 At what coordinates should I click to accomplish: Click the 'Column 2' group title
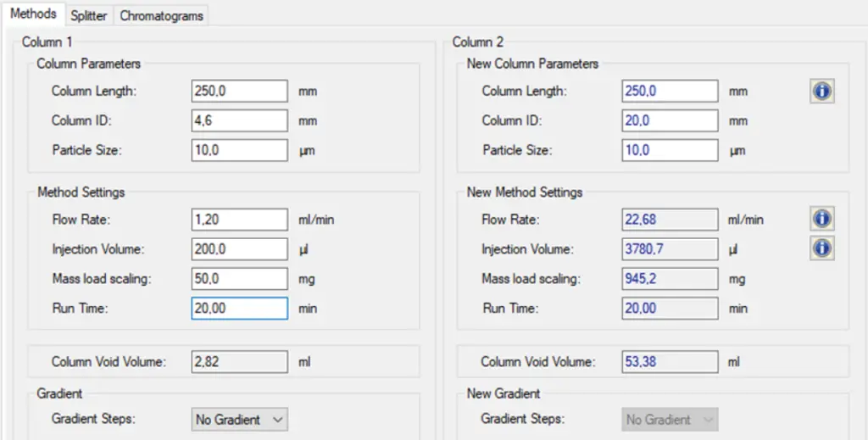(x=478, y=42)
